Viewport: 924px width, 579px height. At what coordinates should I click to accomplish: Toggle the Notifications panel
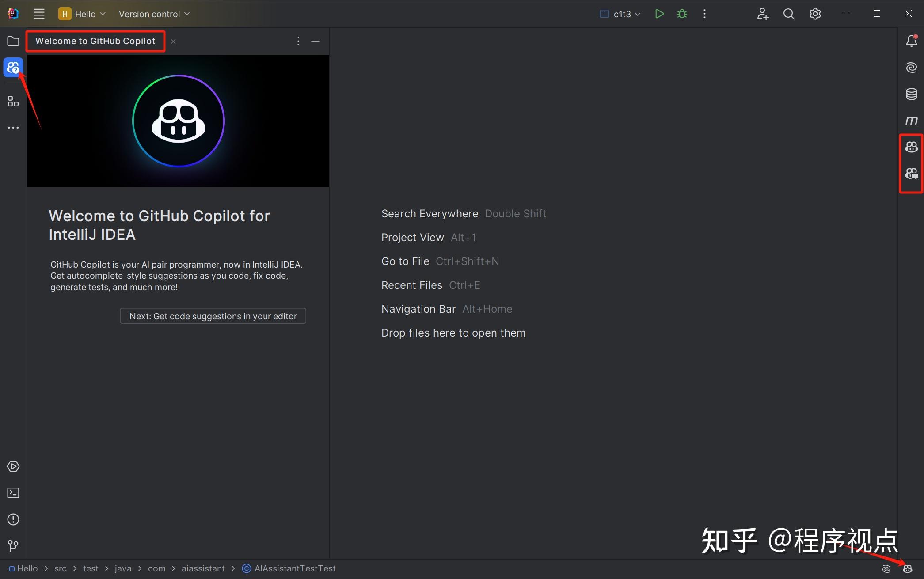click(x=911, y=40)
